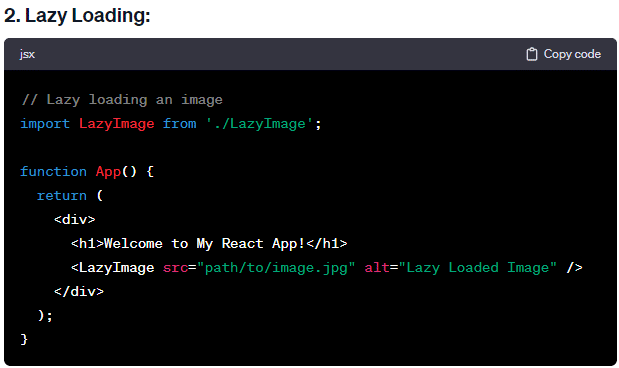Click the red 'App' function name
619x368 pixels.
108,172
